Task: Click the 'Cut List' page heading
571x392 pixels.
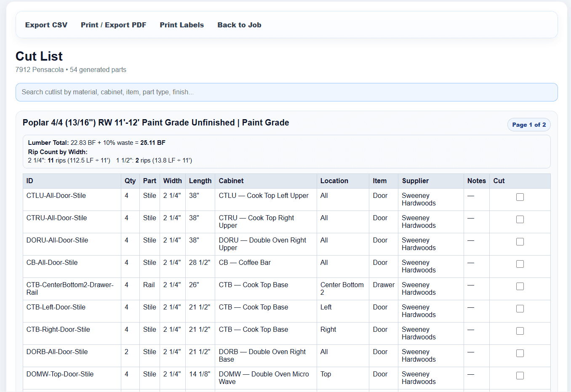Action: click(39, 56)
